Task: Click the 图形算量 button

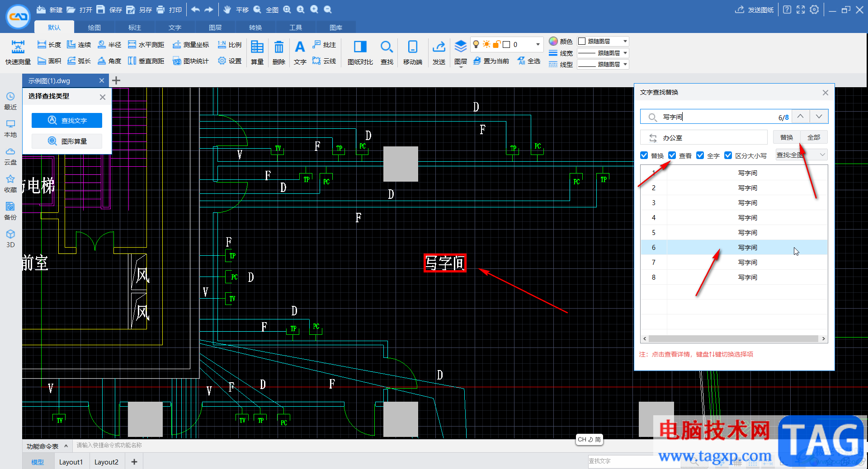Action: click(x=67, y=141)
